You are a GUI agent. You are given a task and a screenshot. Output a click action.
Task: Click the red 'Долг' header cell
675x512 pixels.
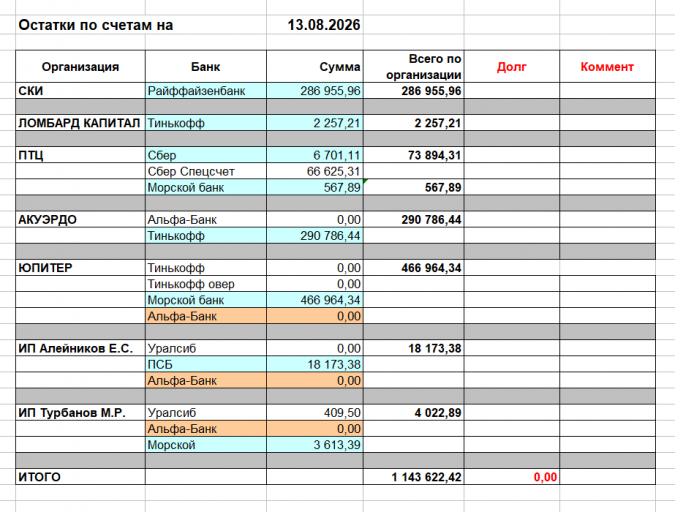(512, 67)
